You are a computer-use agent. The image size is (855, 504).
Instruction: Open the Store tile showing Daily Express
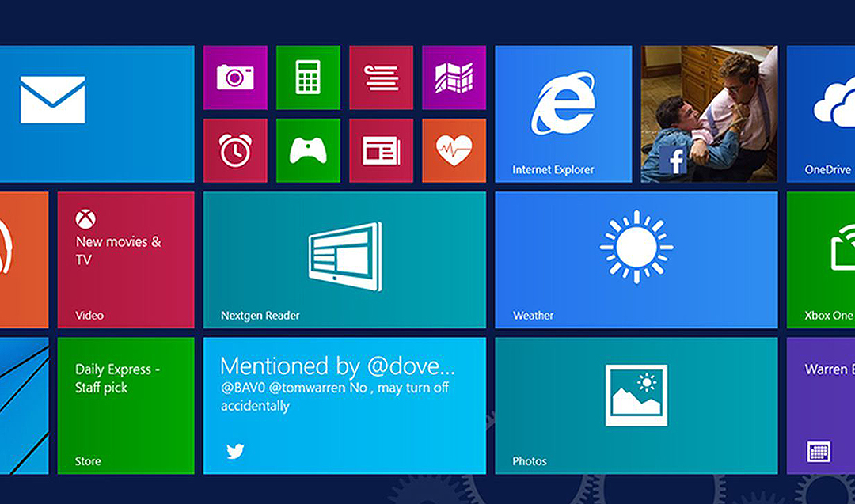click(x=126, y=406)
